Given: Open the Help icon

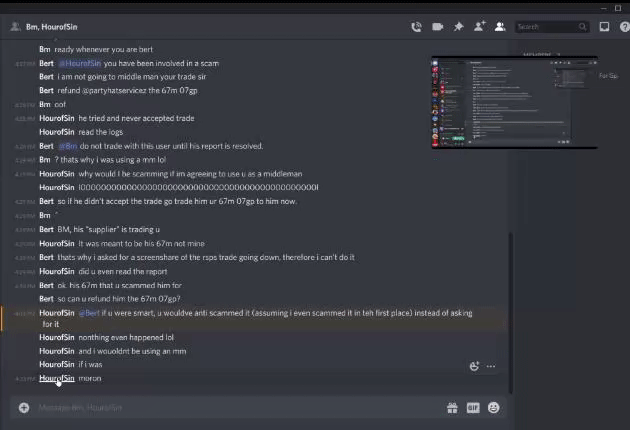Looking at the screenshot, I should [625, 27].
